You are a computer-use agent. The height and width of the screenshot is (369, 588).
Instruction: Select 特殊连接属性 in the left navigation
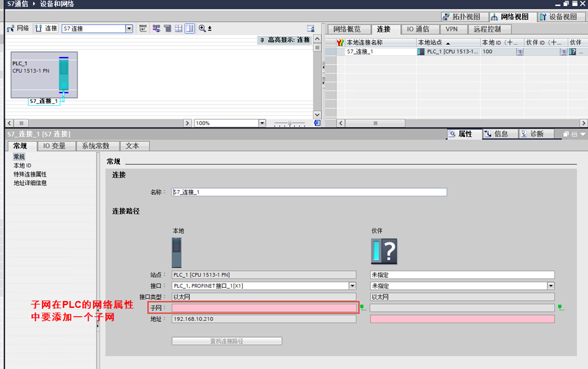(30, 175)
